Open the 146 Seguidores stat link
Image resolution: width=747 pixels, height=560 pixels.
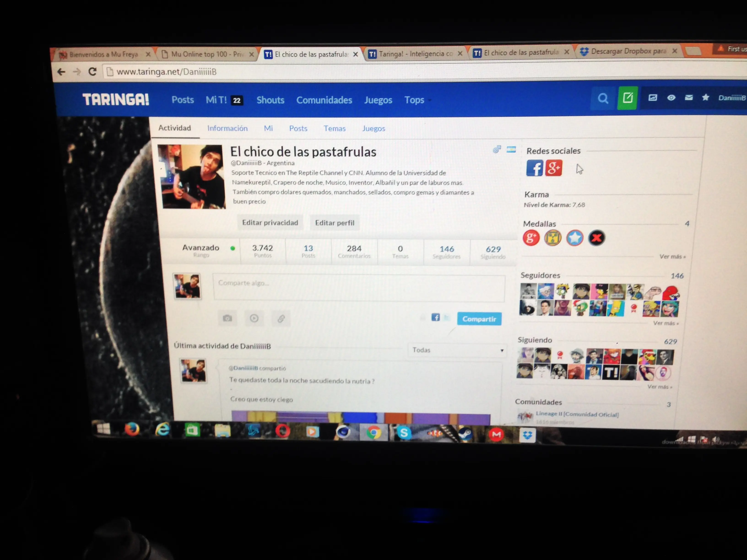click(447, 252)
